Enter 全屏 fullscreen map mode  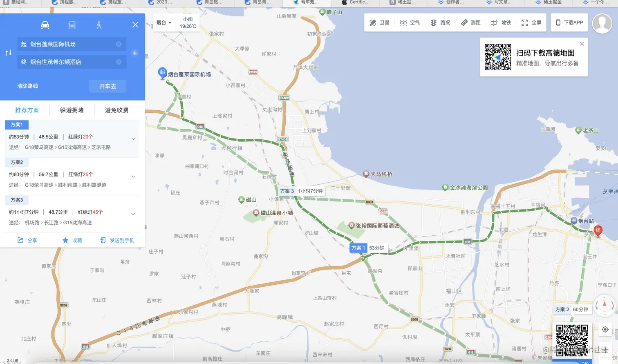(531, 23)
